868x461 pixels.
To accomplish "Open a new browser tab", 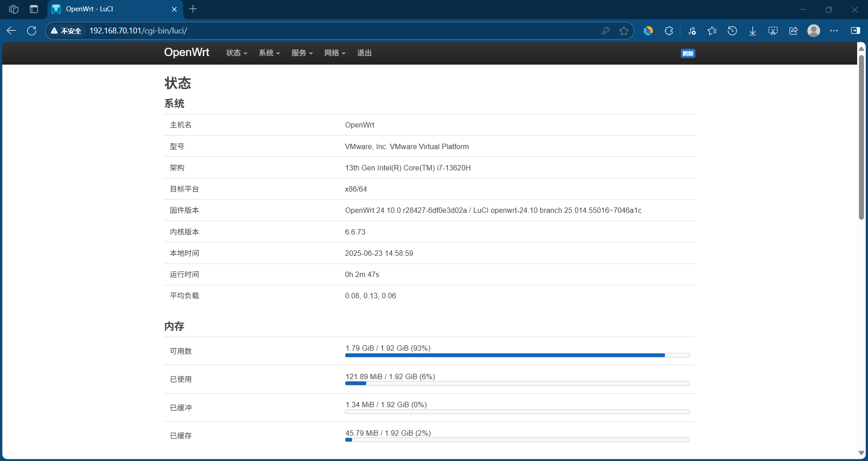I will point(193,9).
